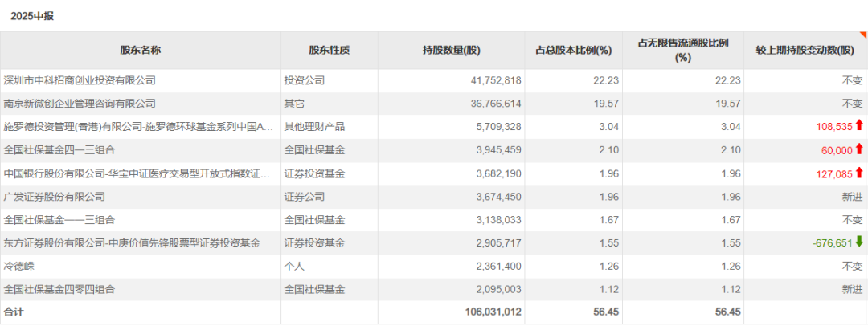The height and width of the screenshot is (326, 868).
Task: Click the total quantity 106,031,012
Action: click(493, 312)
